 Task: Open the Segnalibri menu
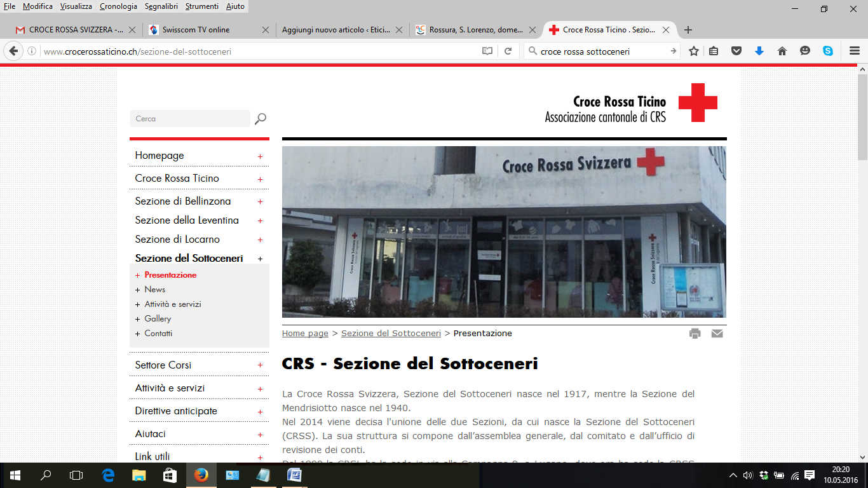[x=161, y=6]
